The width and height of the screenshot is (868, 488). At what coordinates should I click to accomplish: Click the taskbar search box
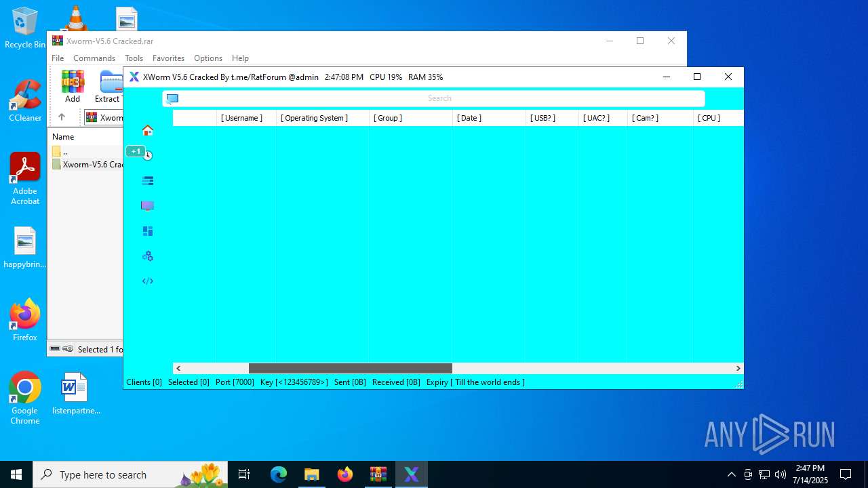[x=130, y=474]
